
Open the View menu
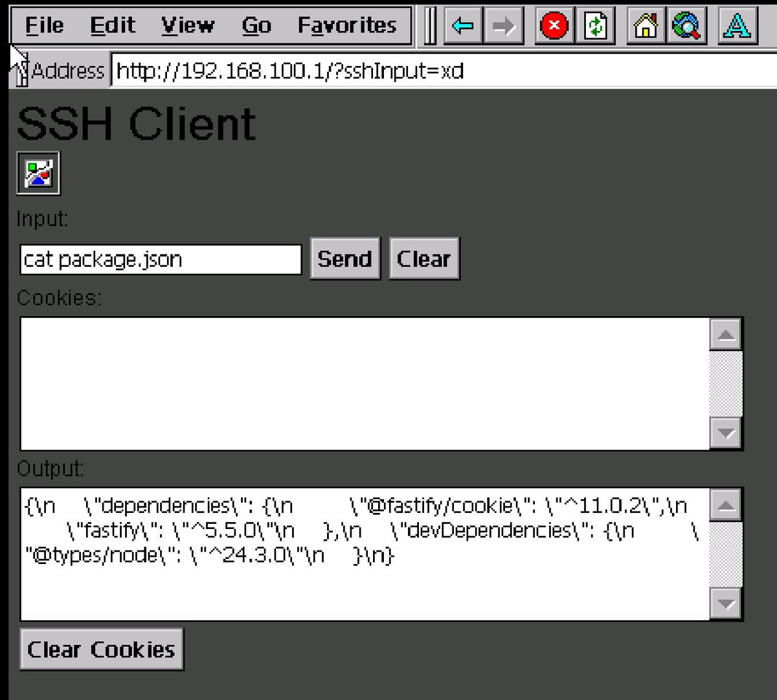click(188, 25)
